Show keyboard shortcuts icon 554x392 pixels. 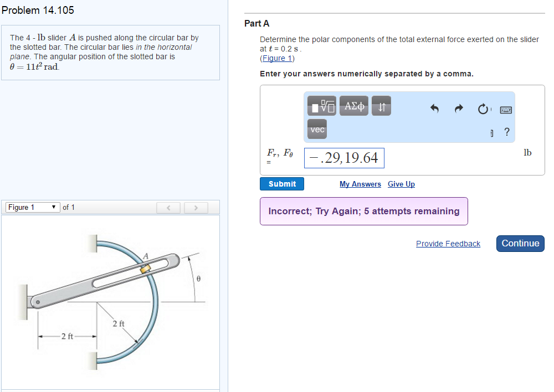[505, 110]
